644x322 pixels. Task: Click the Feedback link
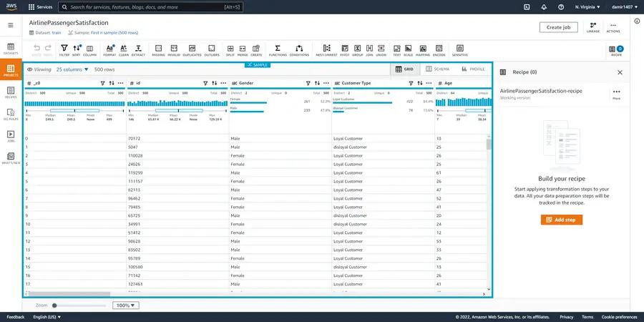[x=16, y=317]
